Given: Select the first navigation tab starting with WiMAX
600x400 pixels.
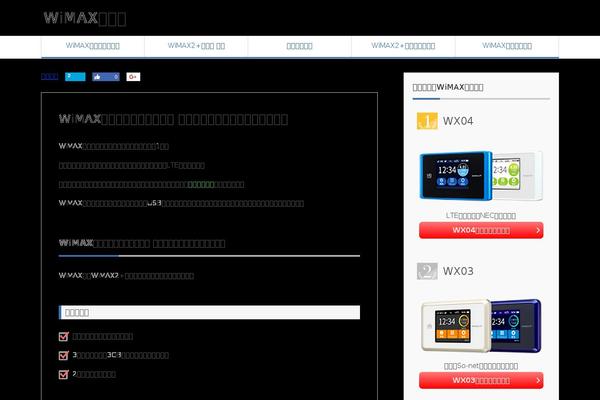Looking at the screenshot, I should click(93, 46).
